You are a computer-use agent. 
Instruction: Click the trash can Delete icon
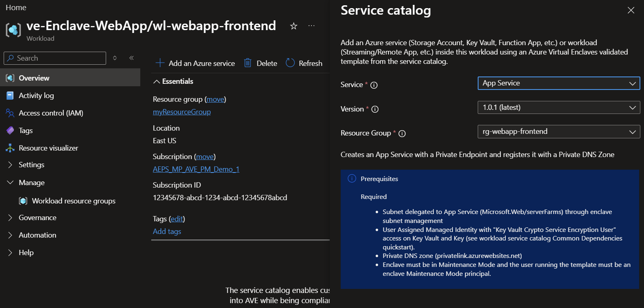(248, 63)
